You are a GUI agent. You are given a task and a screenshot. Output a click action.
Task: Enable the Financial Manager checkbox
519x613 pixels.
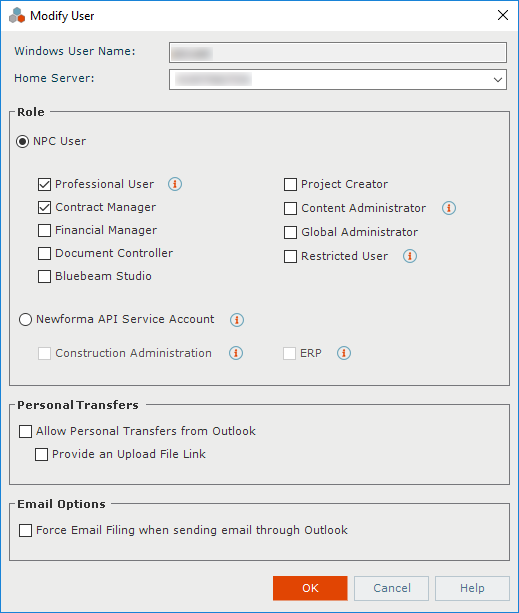point(44,231)
